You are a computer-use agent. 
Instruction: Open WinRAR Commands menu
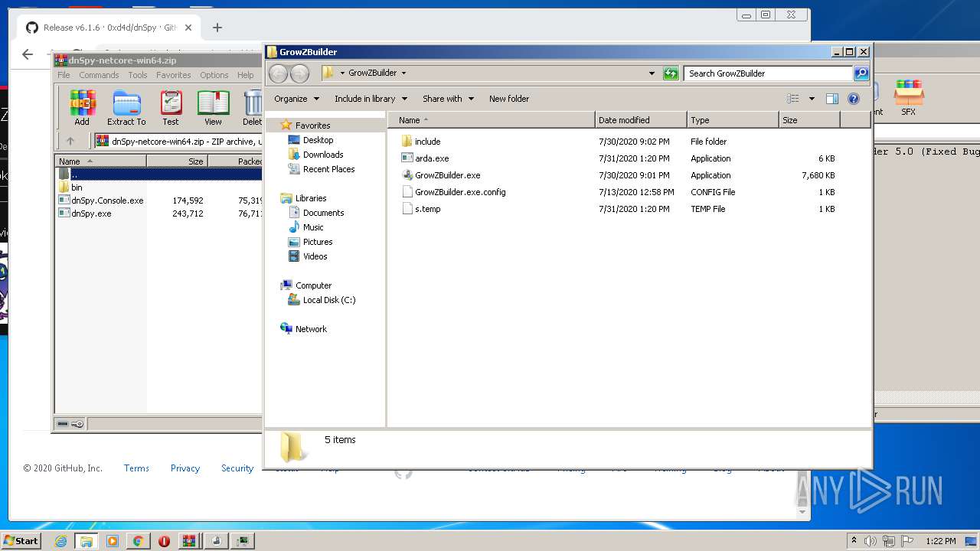click(99, 75)
